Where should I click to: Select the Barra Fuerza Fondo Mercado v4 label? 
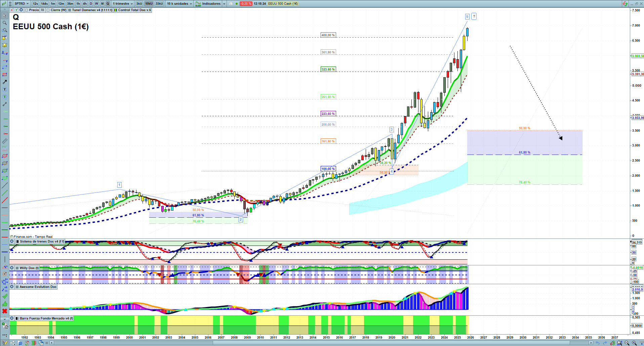pyautogui.click(x=46, y=318)
